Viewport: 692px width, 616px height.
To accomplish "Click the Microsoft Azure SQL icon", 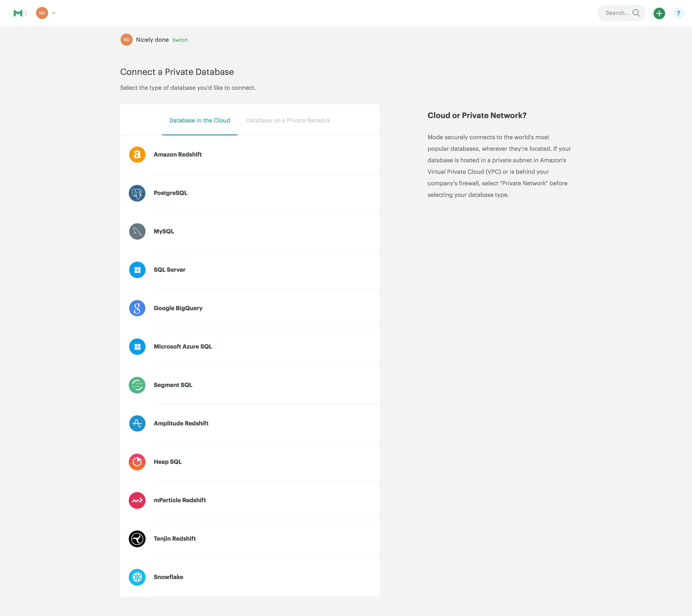I will [x=137, y=347].
